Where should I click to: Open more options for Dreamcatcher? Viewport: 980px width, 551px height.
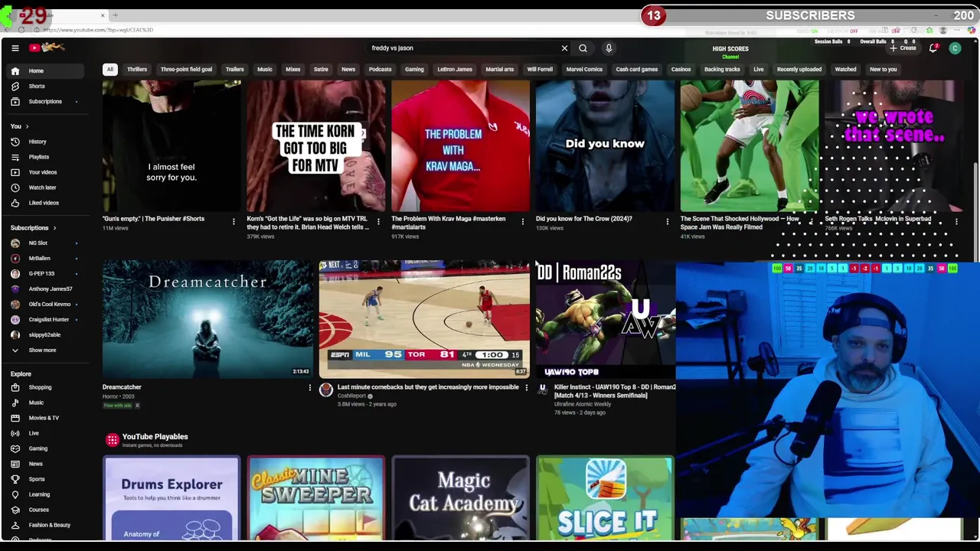click(x=310, y=388)
